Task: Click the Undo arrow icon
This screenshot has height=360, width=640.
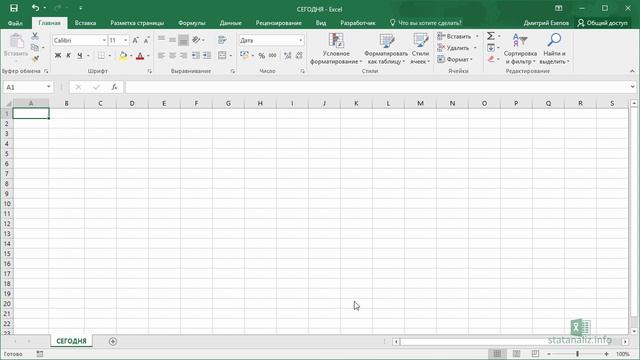Action: (x=36, y=8)
